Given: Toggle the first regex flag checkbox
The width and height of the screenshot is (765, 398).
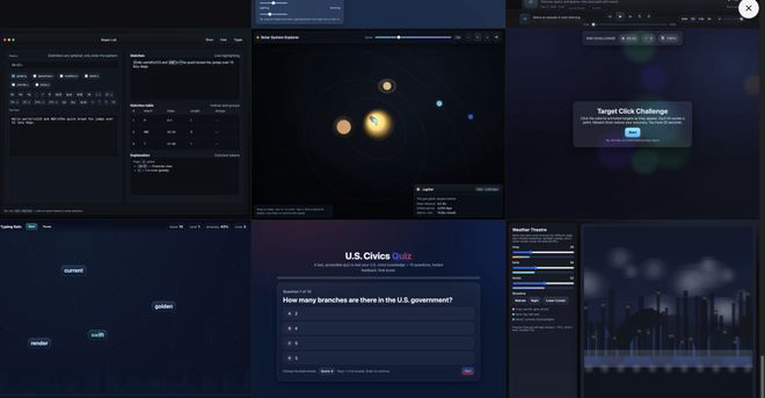Looking at the screenshot, I should (13, 76).
